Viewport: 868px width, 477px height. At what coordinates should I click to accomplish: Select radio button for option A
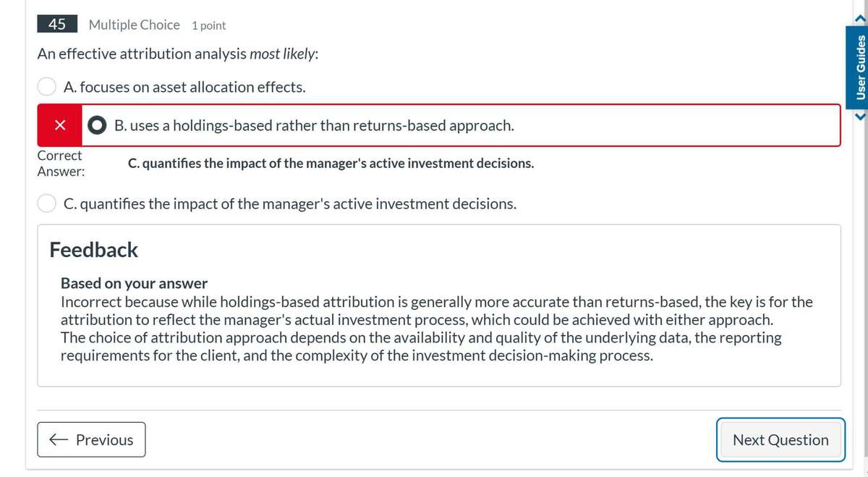point(47,87)
